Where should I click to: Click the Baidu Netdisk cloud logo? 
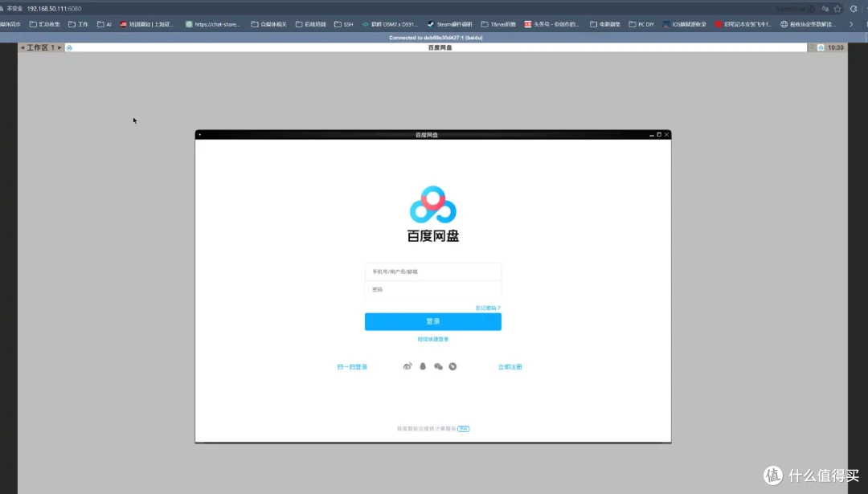tap(433, 205)
